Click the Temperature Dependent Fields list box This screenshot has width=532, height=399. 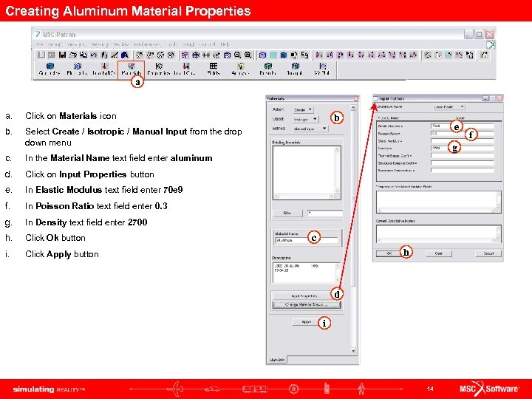click(x=439, y=202)
